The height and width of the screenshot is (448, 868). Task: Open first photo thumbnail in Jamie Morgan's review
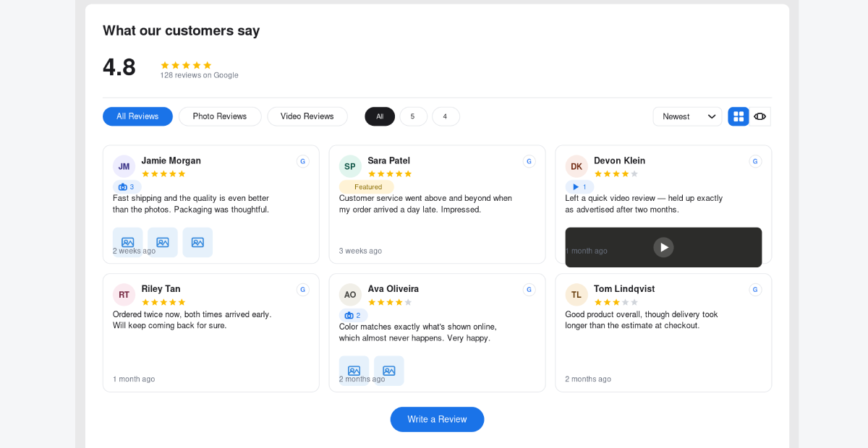point(128,243)
